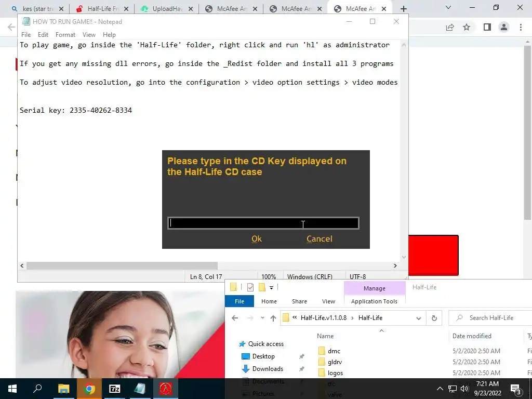Open Chrome profile avatar
Screen dimensions: 532x399
[x=504, y=27]
